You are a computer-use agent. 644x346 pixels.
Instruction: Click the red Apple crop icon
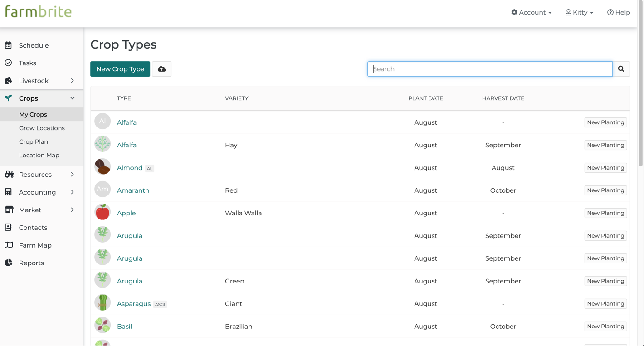point(102,212)
